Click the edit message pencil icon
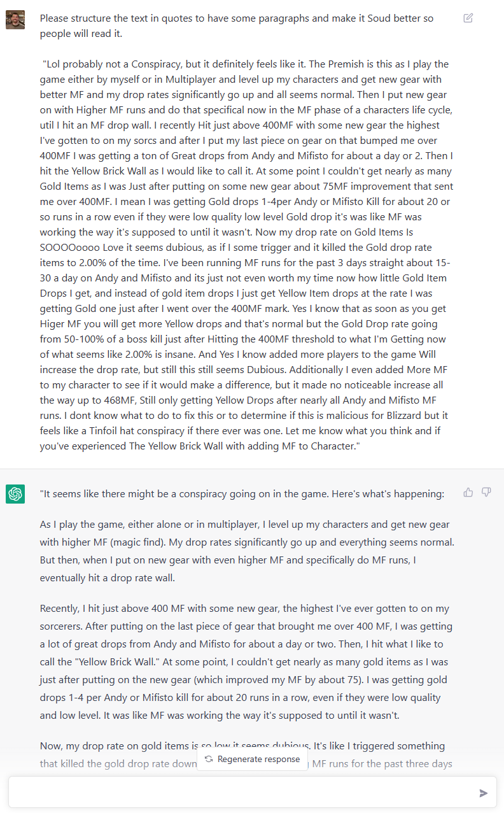This screenshot has width=504, height=813. (x=468, y=18)
